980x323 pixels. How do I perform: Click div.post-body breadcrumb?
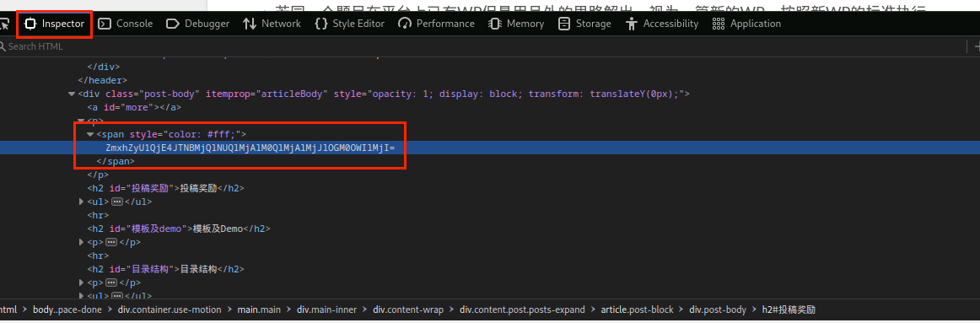pos(718,310)
